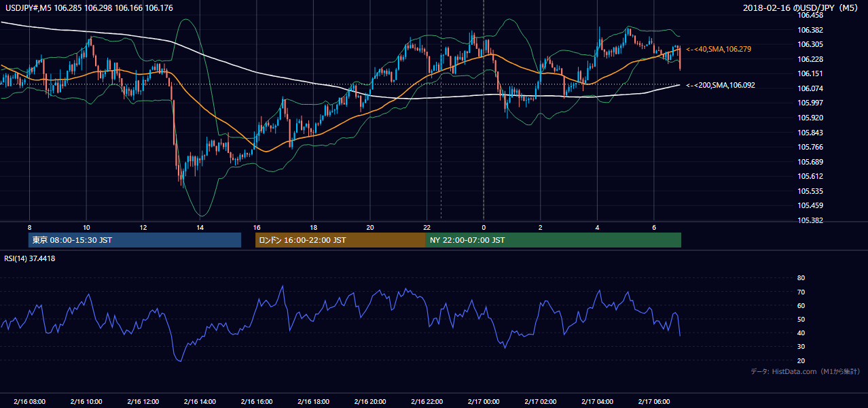Image resolution: width=868 pixels, height=408 pixels.
Task: Click the RSI(14) 37.4418 indicator label
Action: 30,258
